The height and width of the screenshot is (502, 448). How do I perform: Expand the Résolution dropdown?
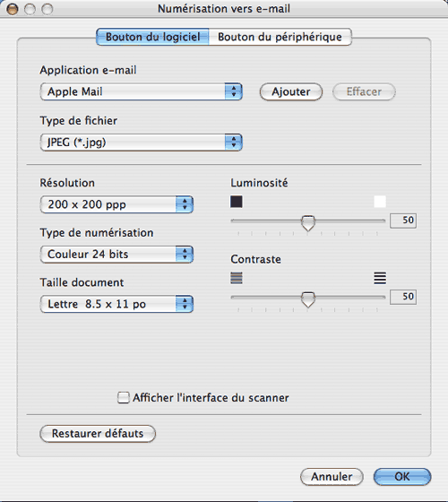point(116,204)
